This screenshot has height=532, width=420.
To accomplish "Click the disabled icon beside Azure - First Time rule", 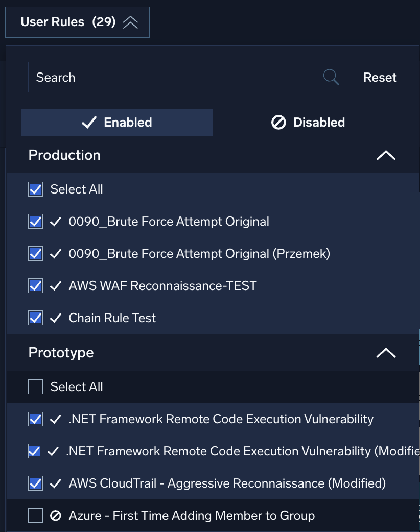I will click(x=56, y=515).
